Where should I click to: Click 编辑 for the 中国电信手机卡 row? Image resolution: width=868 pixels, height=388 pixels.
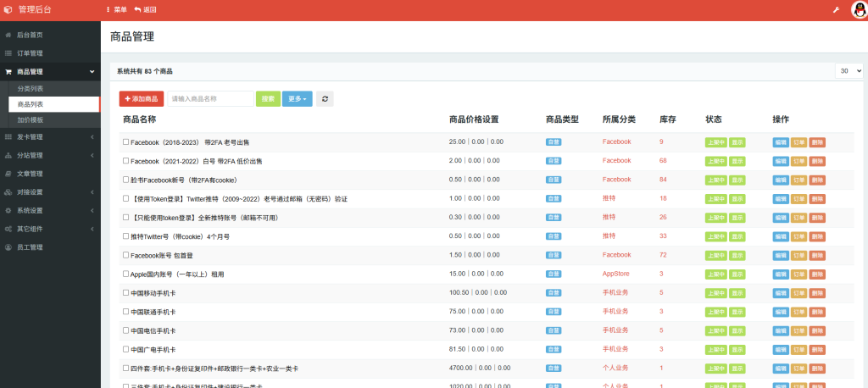781,330
